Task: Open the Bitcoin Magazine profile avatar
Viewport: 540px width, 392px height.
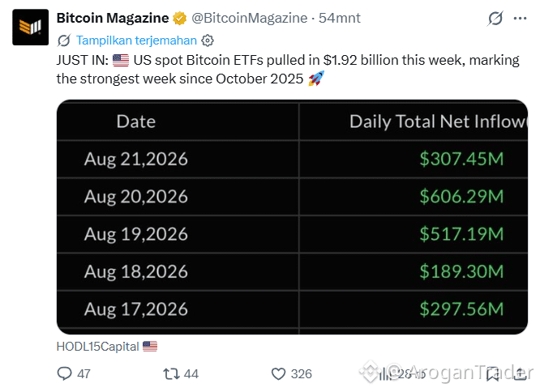Action: [x=30, y=28]
